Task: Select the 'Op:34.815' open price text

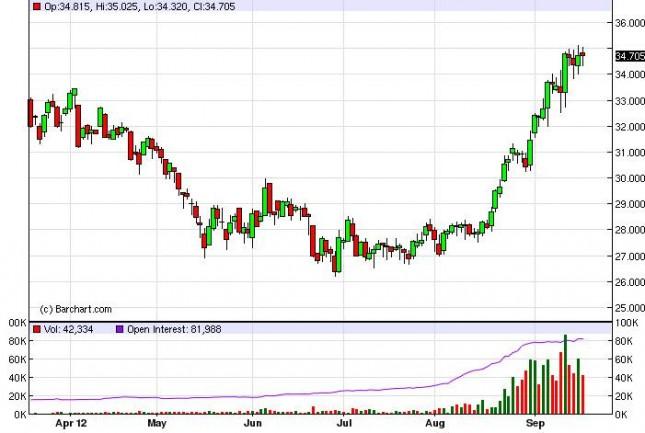Action: point(67,7)
